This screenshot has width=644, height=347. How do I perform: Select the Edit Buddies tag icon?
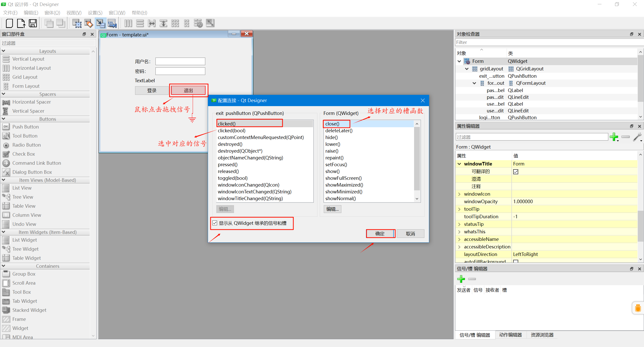click(x=89, y=23)
